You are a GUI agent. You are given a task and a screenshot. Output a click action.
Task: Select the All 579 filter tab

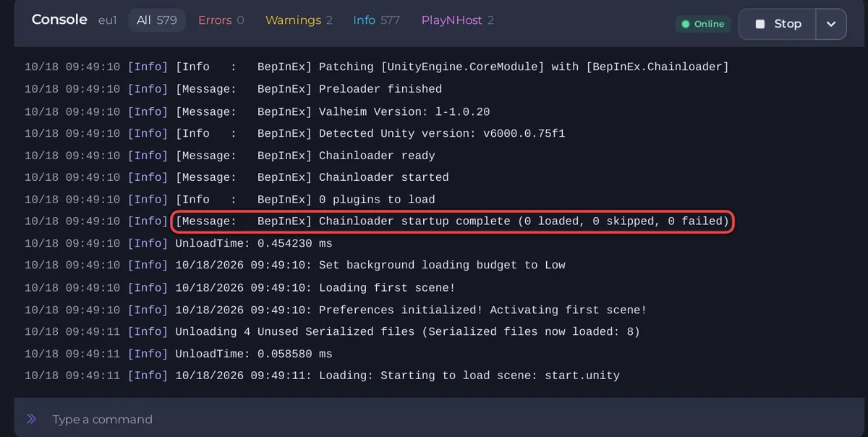tap(157, 20)
